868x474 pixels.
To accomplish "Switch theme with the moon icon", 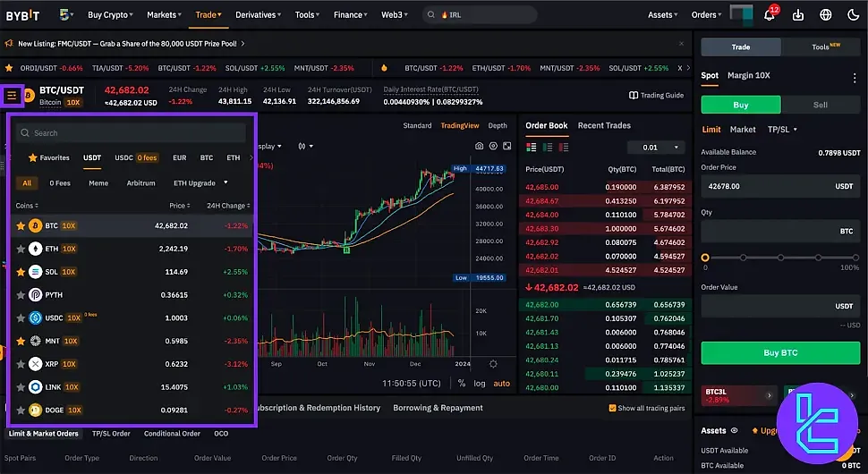I will (851, 15).
